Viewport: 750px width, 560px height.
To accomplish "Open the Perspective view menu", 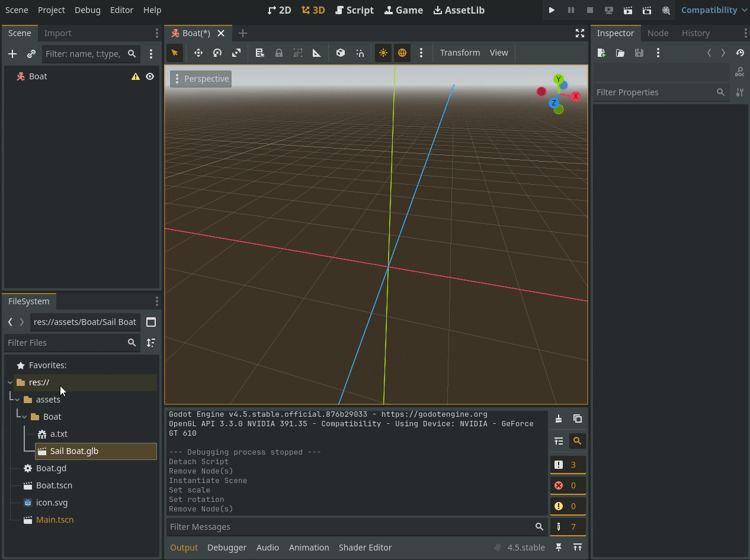I will (201, 79).
